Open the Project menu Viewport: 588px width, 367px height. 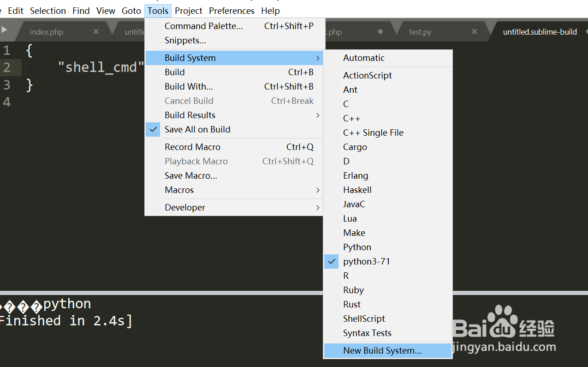189,11
